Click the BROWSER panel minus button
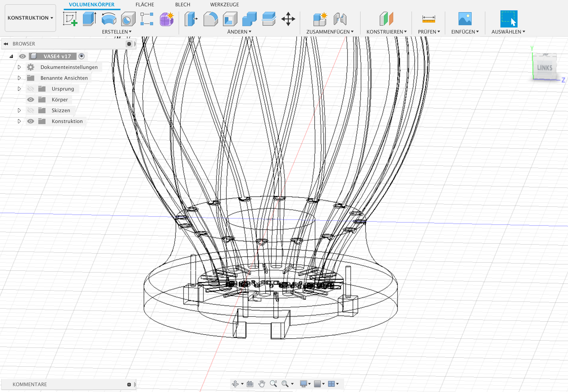The image size is (568, 392). pos(129,44)
